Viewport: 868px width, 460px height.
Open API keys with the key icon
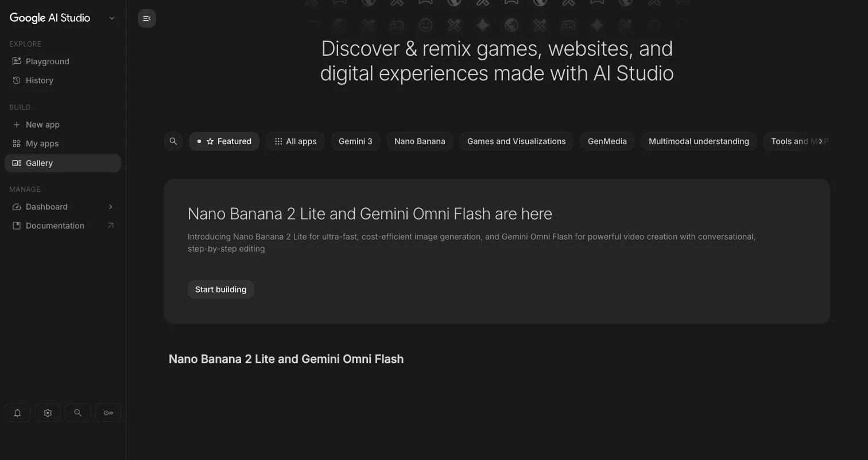[108, 413]
